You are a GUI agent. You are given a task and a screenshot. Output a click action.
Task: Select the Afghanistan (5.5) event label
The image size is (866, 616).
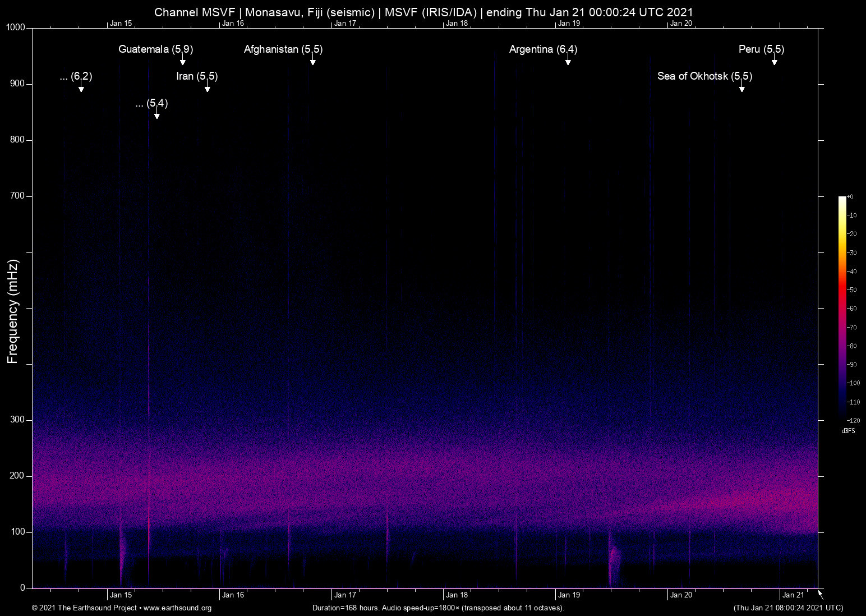point(283,49)
